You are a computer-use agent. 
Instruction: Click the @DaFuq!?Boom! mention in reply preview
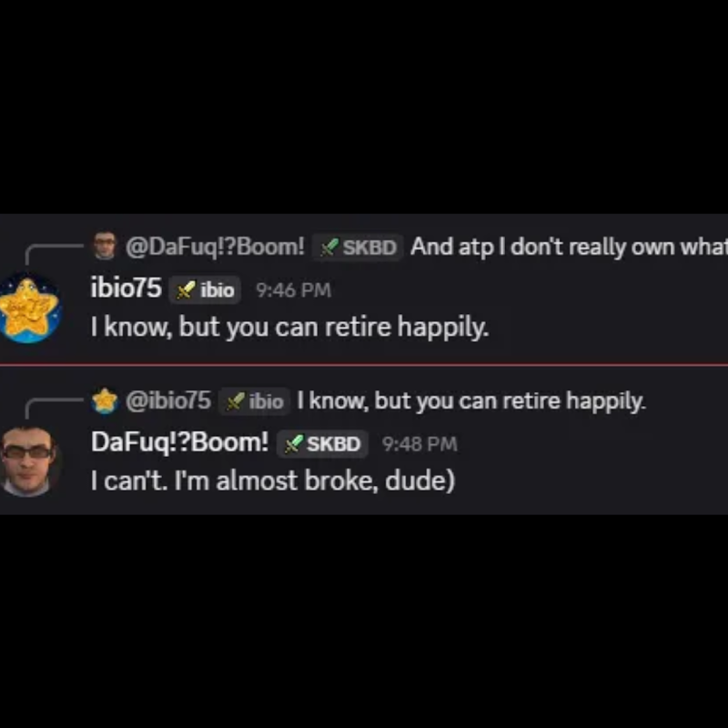215,247
